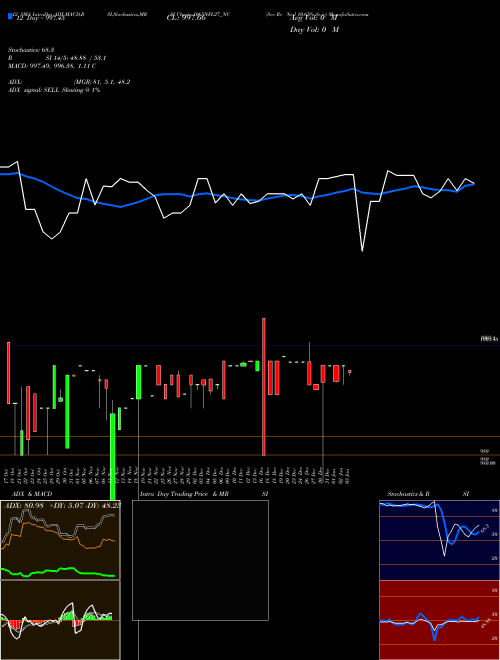Click the blue 12-day SMA legend square

point(11,17)
